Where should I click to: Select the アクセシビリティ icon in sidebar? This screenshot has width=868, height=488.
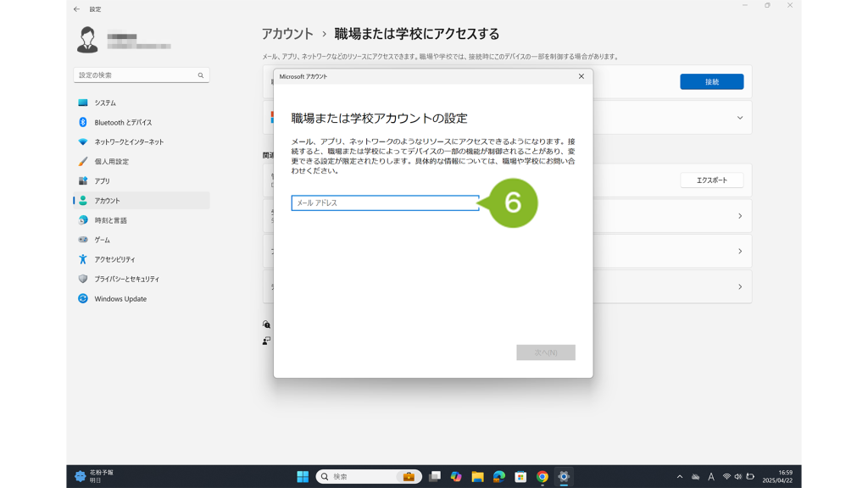[x=83, y=259]
